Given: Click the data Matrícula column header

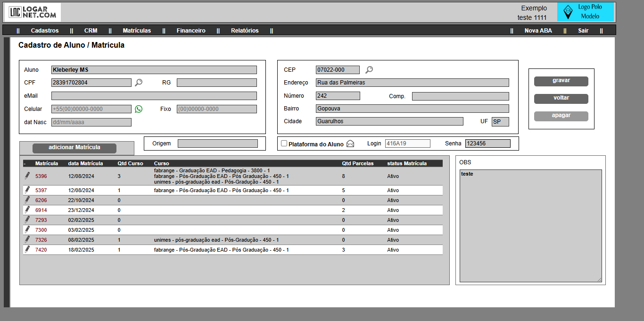Looking at the screenshot, I should (x=85, y=164).
